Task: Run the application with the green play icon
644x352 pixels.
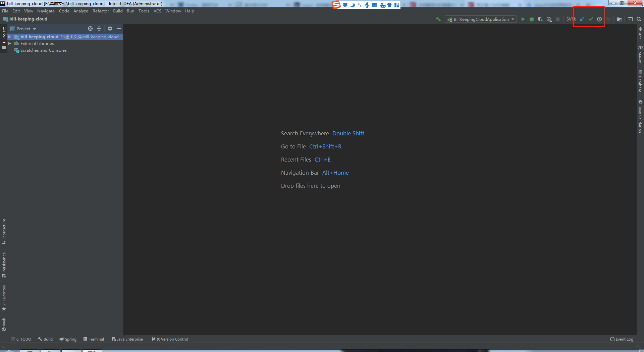Action: tap(523, 19)
